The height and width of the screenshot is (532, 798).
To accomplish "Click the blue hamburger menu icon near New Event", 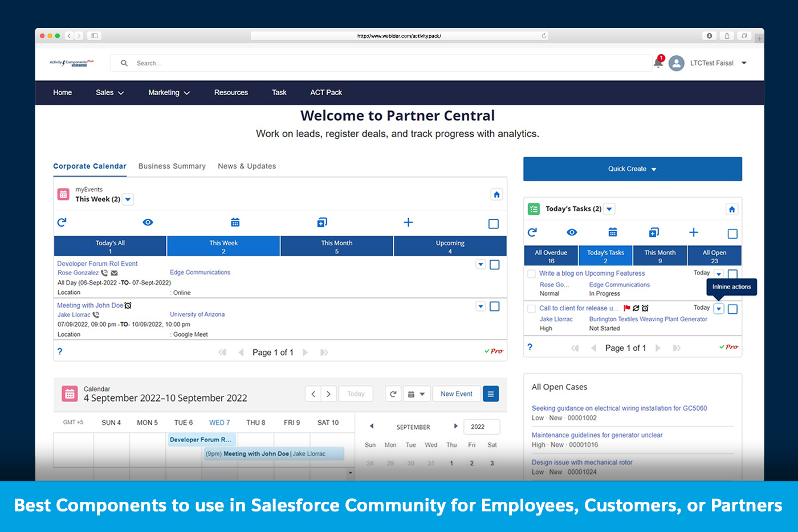I will pos(490,394).
